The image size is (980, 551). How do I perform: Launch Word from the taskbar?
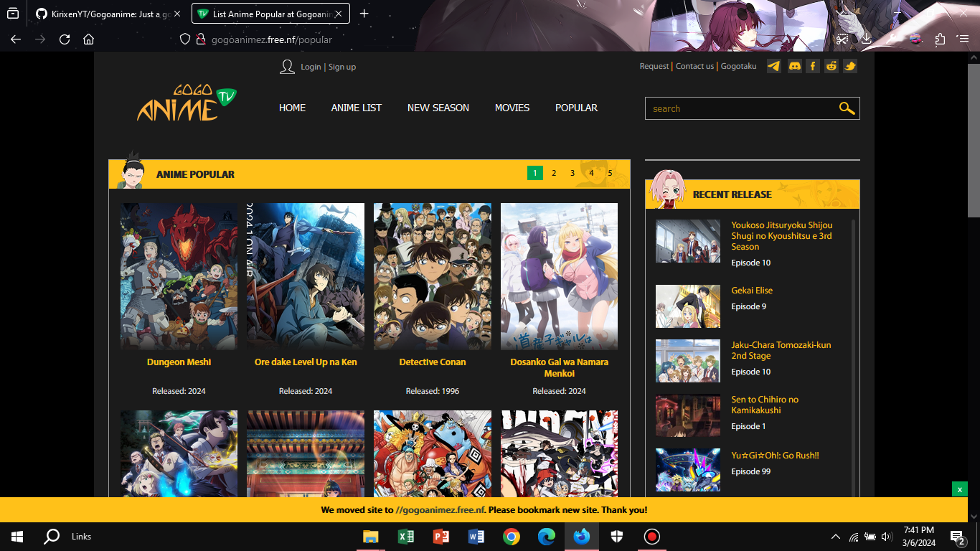tap(476, 537)
